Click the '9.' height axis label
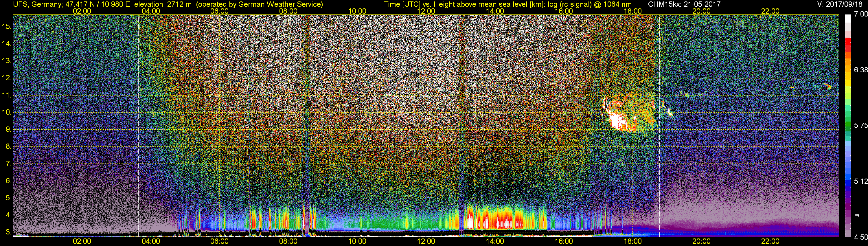 (x=8, y=129)
